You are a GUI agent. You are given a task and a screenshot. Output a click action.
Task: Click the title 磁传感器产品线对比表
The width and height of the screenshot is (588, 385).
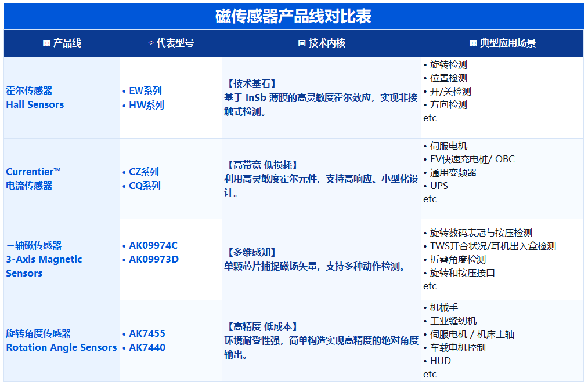coord(293,16)
